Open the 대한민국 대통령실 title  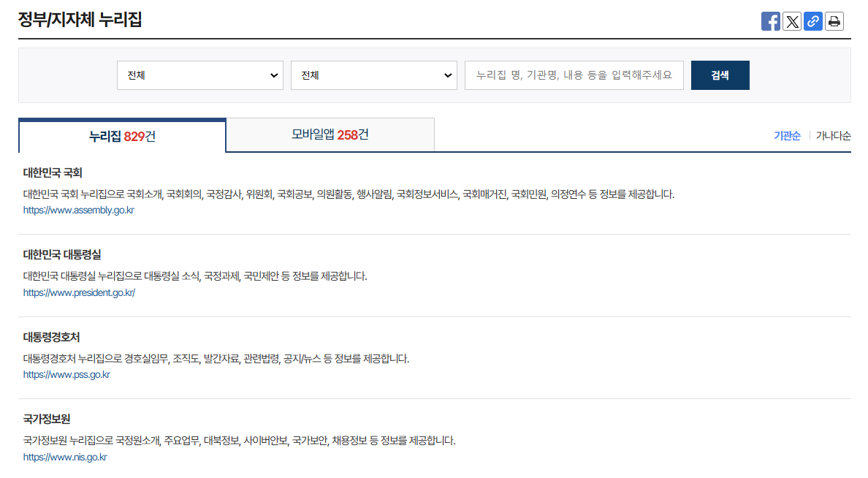[62, 255]
